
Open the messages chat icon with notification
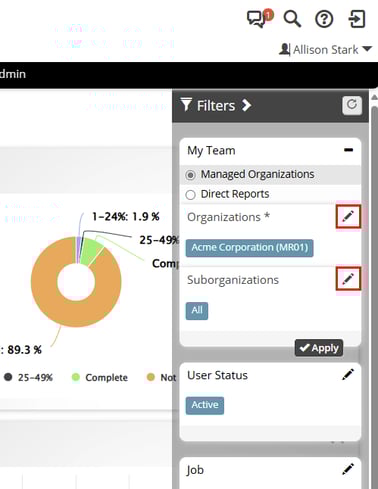pos(260,19)
